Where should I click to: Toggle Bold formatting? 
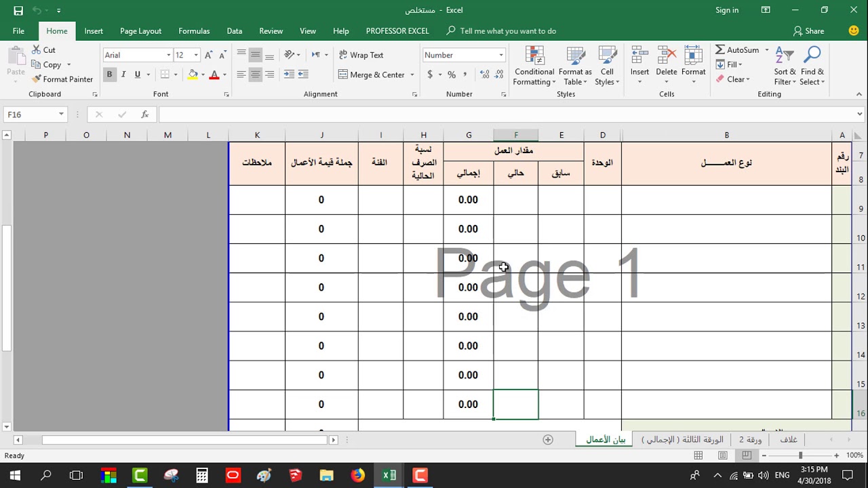tap(109, 75)
